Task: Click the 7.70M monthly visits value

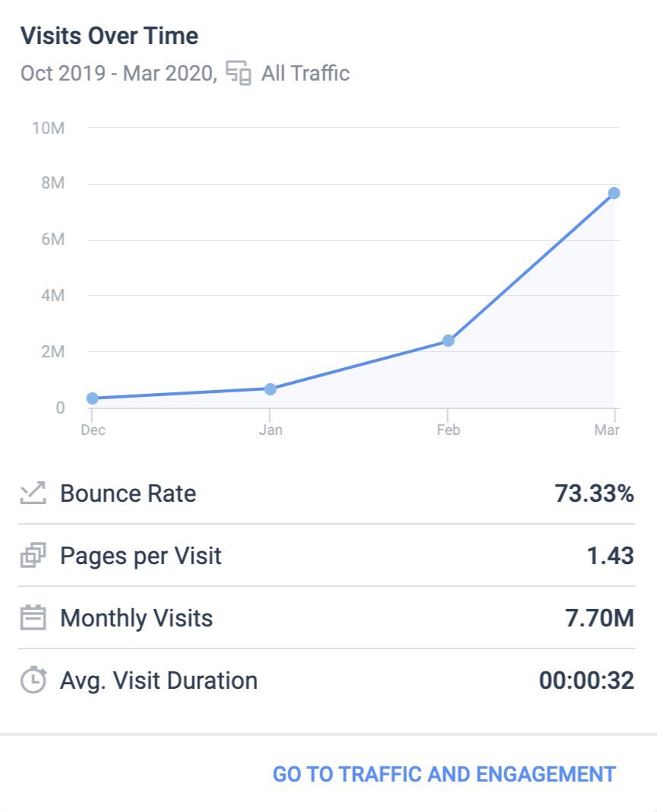Action: (595, 617)
